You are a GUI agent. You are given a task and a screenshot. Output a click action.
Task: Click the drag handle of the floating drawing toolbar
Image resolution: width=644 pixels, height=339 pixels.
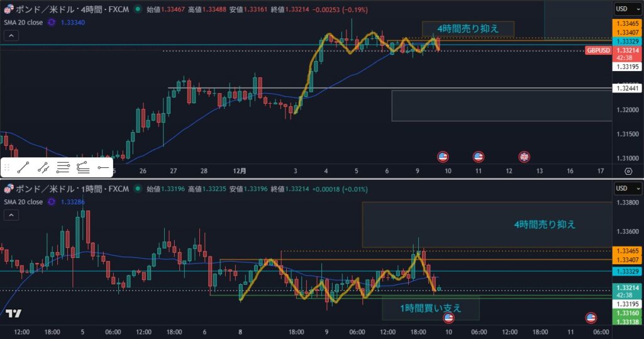pyautogui.click(x=8, y=167)
